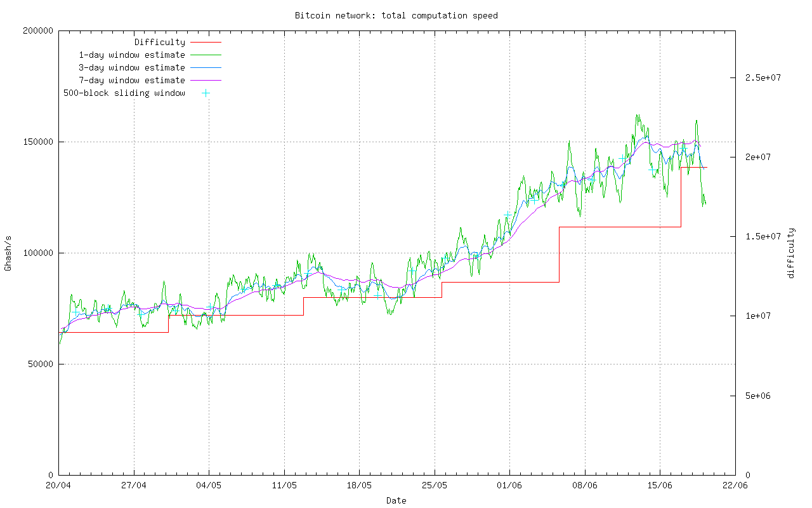
Task: Click the '0' tick on the difficulty axis
Action: (x=747, y=475)
